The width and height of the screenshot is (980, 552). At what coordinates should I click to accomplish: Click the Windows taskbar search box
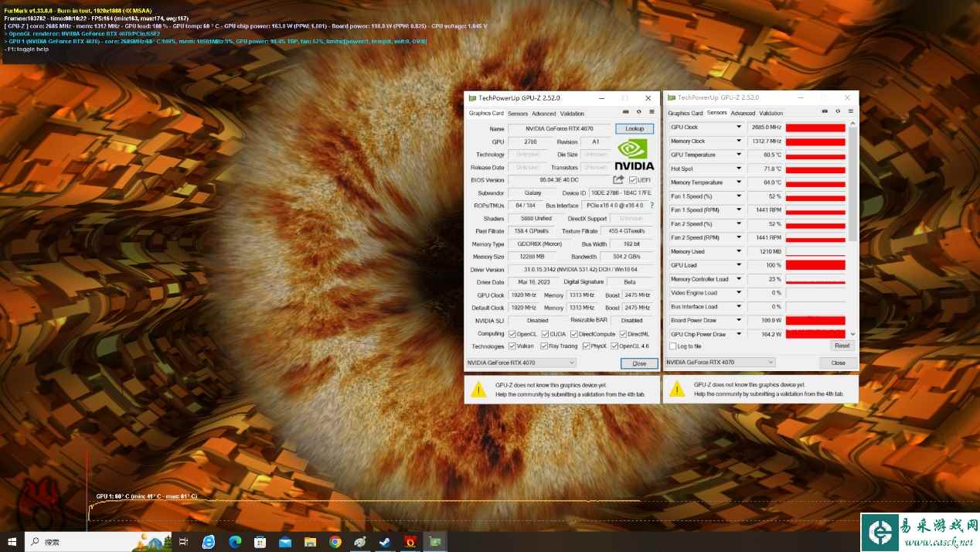tap(100, 542)
